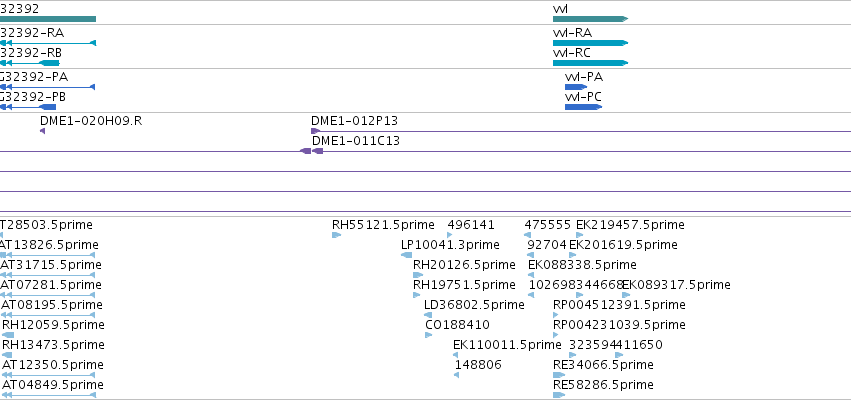Click the 475555 feature label

pyautogui.click(x=548, y=225)
